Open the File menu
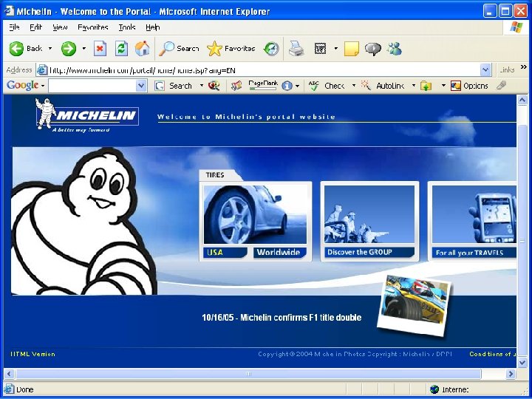Screen dimensions: 532x399 click(x=14, y=27)
